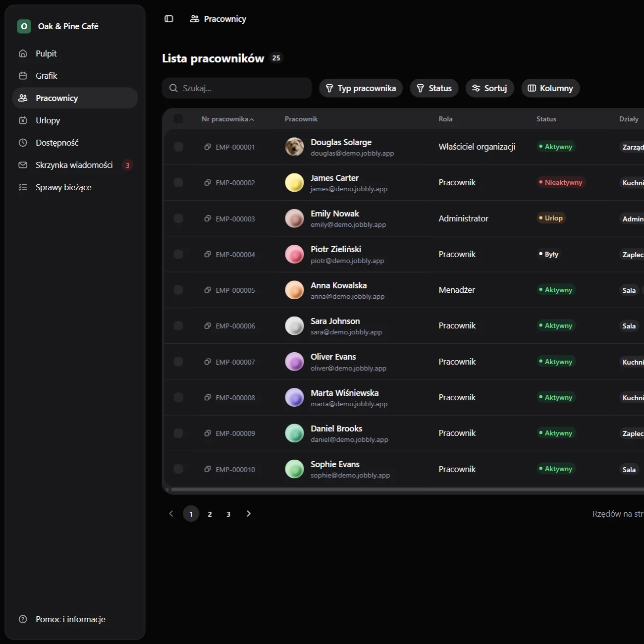644x644 pixels.
Task: Select current page 1 button
Action: (x=191, y=514)
